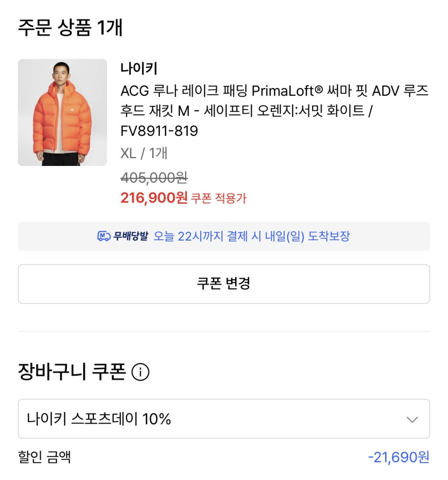Click the 무배당발 delivery truck icon
Viewport: 448px width, 480px height.
point(104,236)
